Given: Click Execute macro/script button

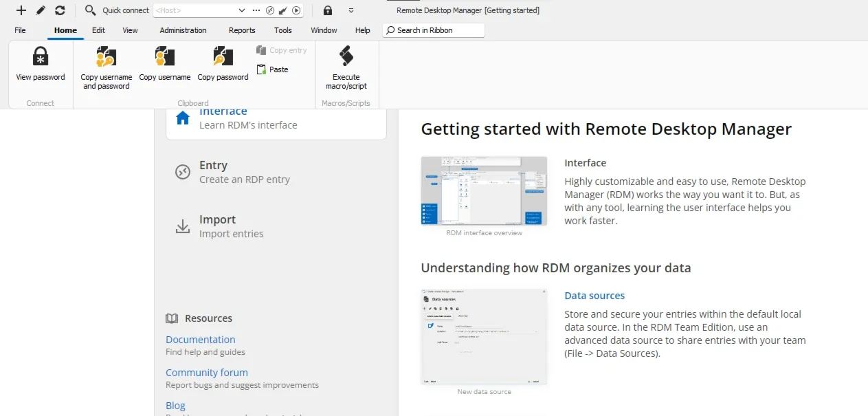Looking at the screenshot, I should pyautogui.click(x=346, y=68).
